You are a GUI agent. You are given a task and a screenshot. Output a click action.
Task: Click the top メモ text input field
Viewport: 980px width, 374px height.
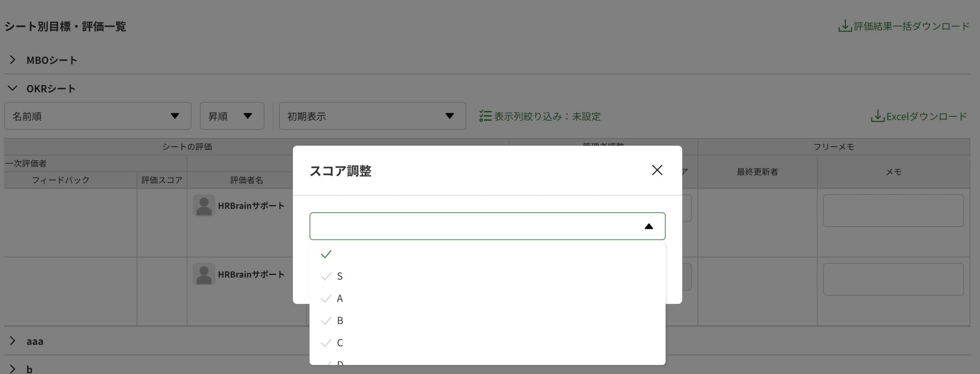pyautogui.click(x=893, y=210)
